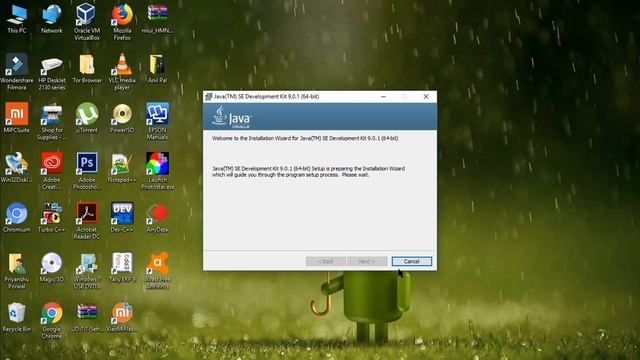640x360 pixels.
Task: Launch Google Chrome shortcut
Action: 52,320
